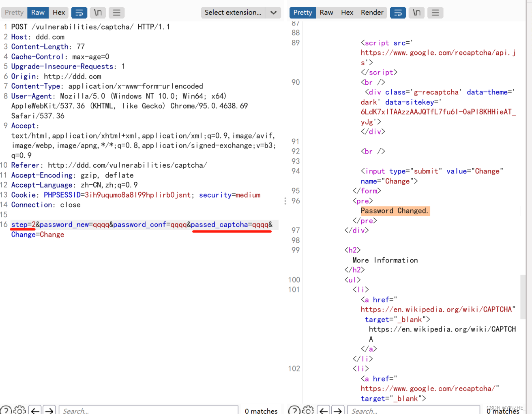532x414 pixels.
Task: Click the 'Host: ddd.com' header
Action: (x=38, y=37)
